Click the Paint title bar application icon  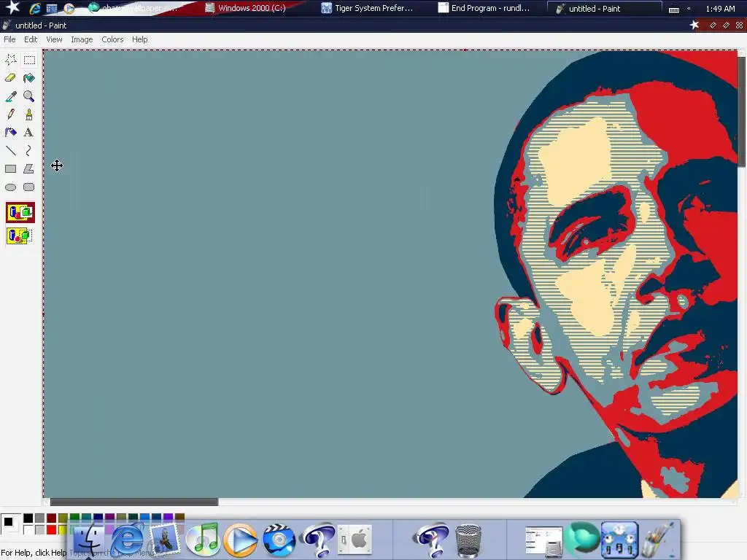tap(7, 26)
